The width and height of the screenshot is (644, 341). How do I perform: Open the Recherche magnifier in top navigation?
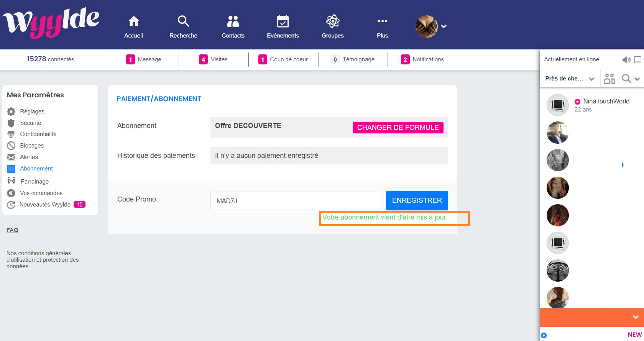tap(183, 21)
